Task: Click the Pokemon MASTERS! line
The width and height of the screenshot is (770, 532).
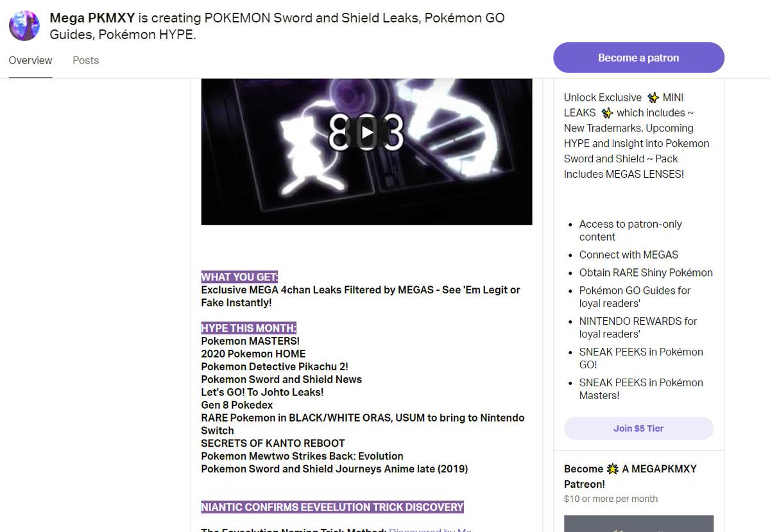Action: tap(250, 341)
